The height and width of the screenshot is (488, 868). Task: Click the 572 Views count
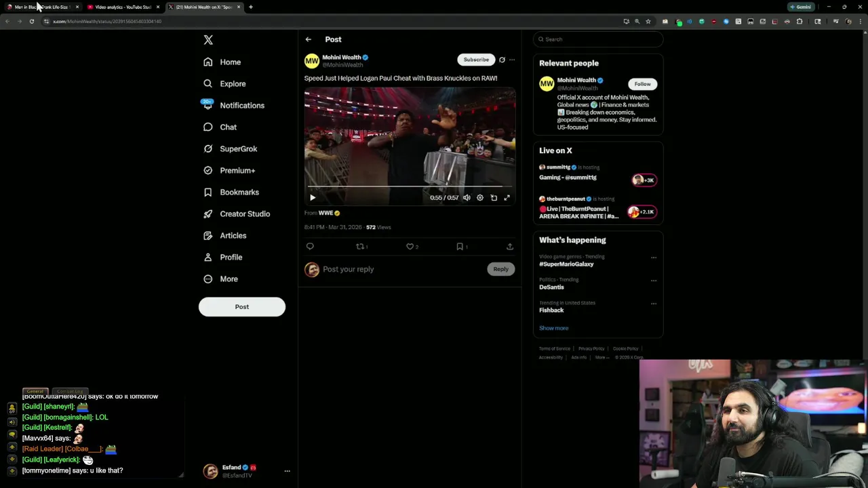(378, 227)
